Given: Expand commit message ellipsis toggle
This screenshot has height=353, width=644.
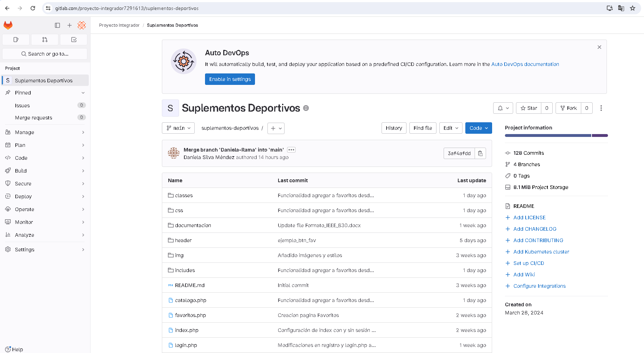Looking at the screenshot, I should (x=291, y=150).
